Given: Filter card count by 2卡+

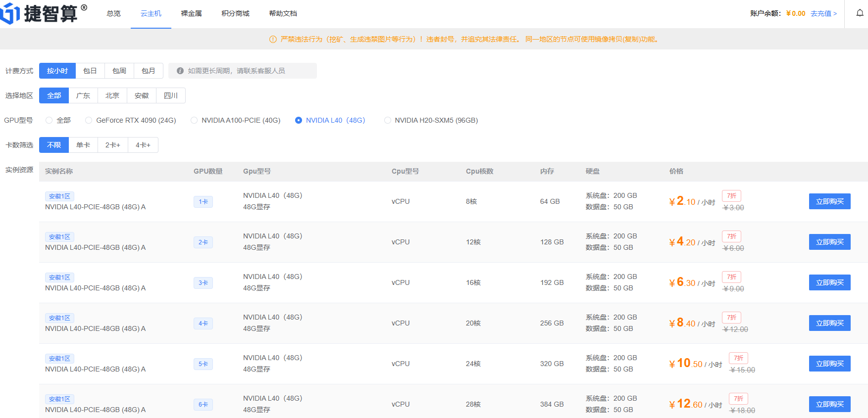Looking at the screenshot, I should [112, 145].
